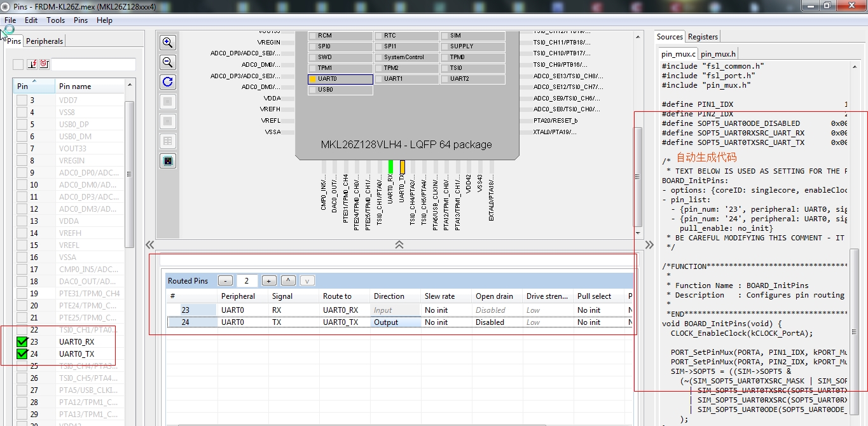Increase routed pins count with plus button
The image size is (868, 426).
[x=269, y=281]
